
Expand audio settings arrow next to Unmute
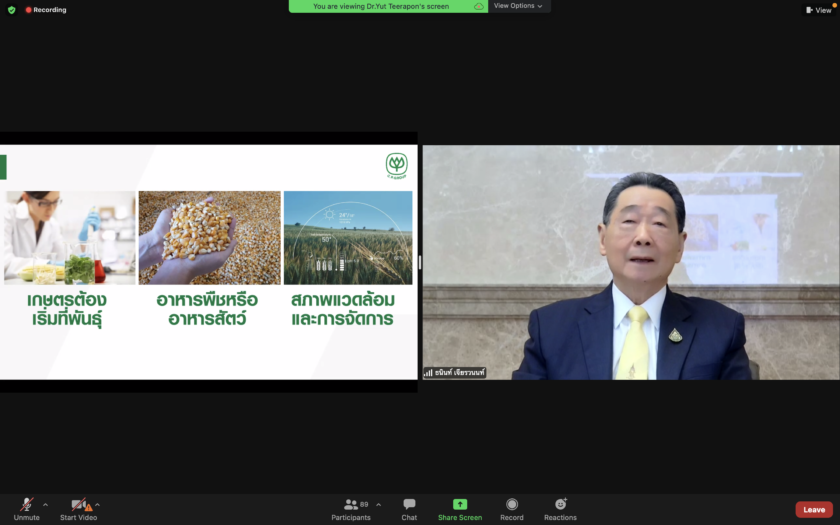tap(45, 504)
